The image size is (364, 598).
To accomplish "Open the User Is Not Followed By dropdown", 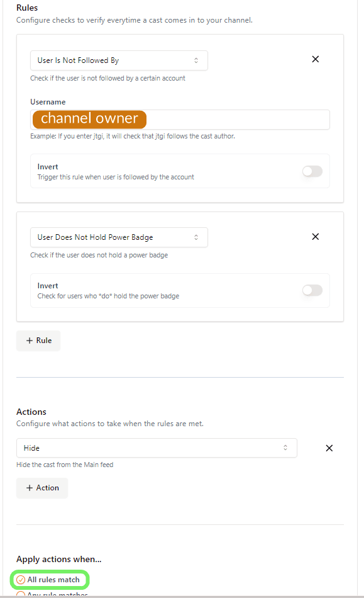I will pos(119,60).
